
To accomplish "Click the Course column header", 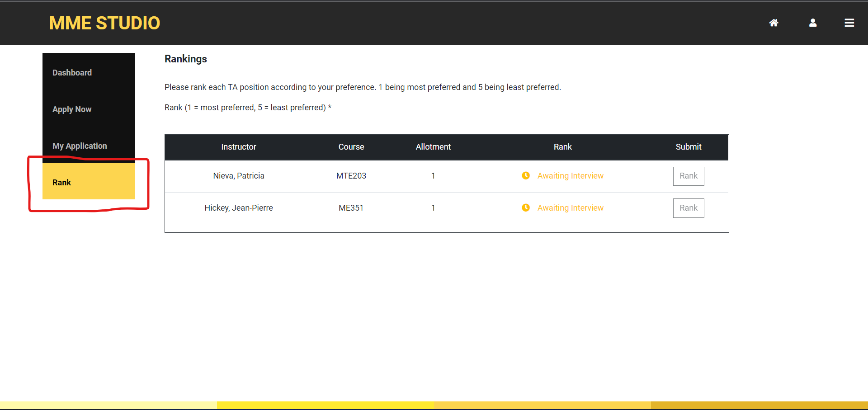I will coord(351,147).
